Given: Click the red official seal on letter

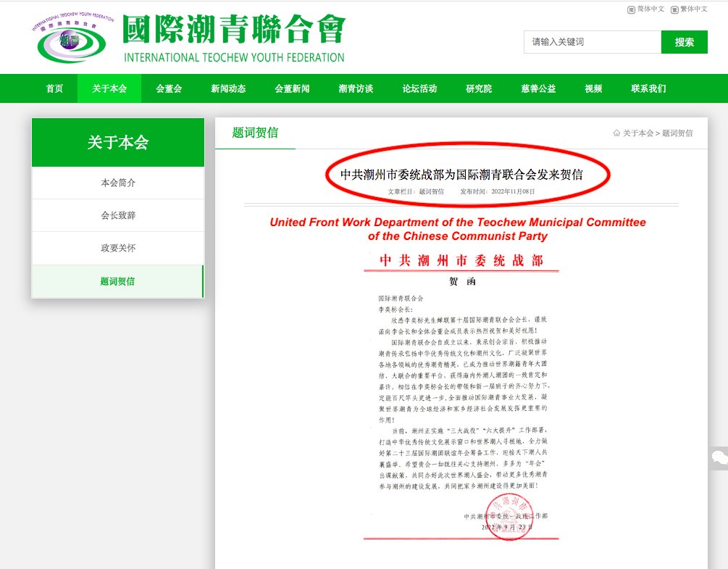Looking at the screenshot, I should (x=509, y=517).
